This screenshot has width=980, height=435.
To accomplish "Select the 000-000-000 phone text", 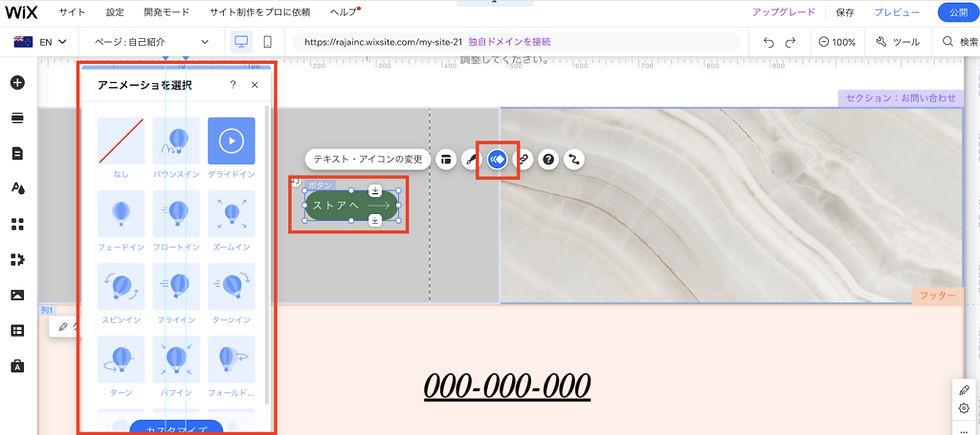I will click(x=507, y=386).
